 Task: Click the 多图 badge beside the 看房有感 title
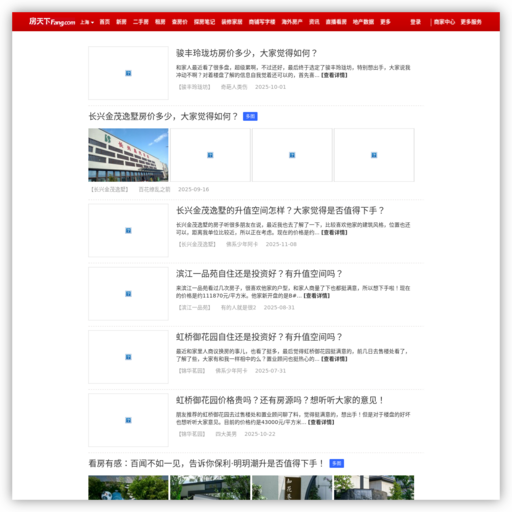(x=337, y=463)
